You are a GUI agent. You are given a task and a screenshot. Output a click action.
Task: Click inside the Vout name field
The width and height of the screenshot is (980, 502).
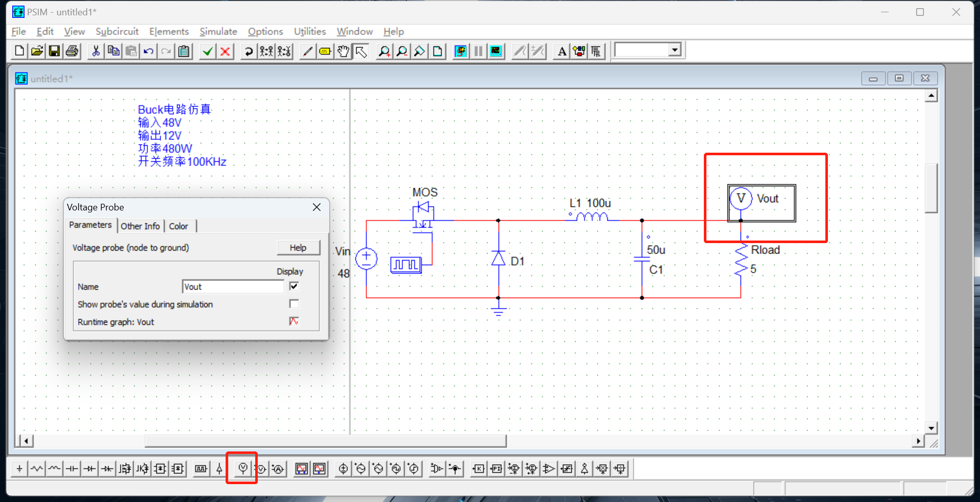pos(232,286)
